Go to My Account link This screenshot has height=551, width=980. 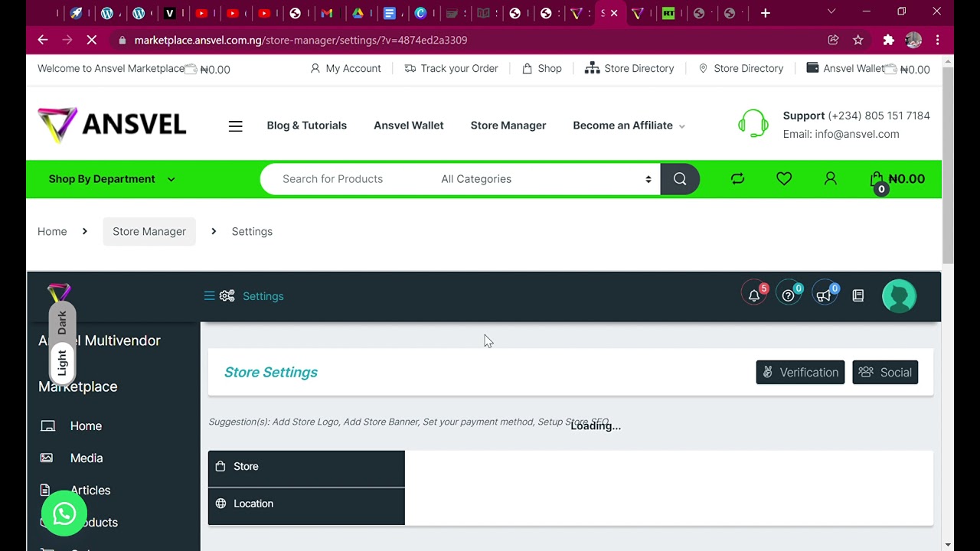[x=345, y=69]
